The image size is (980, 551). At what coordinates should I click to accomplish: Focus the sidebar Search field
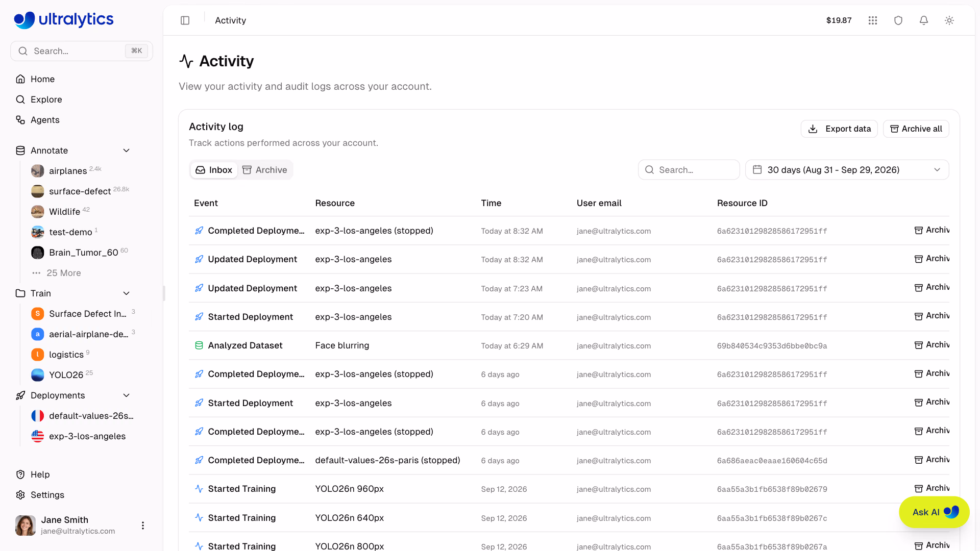coord(82,51)
